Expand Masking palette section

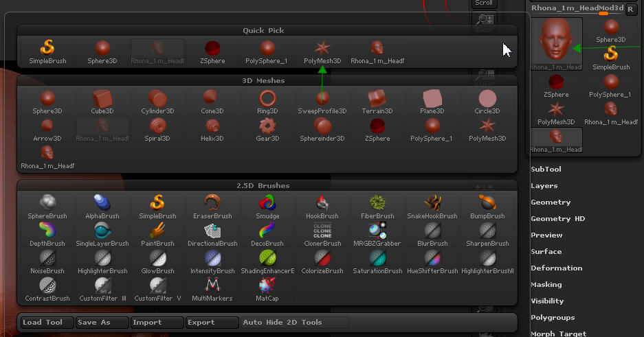point(546,284)
